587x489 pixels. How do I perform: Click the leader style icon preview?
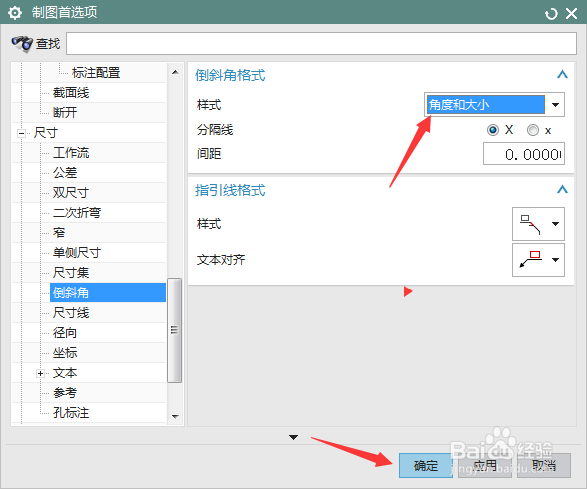coord(530,224)
